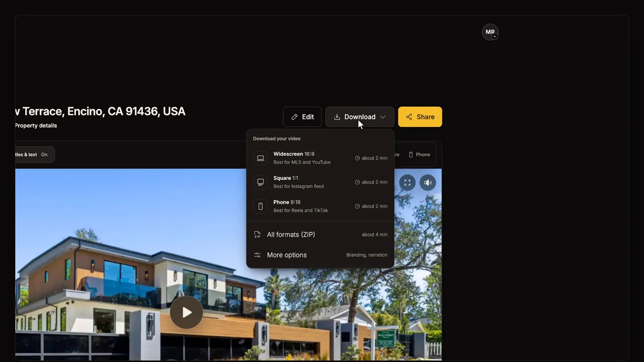The height and width of the screenshot is (362, 644).
Task: Select Widescreen 16:9 download option
Action: pos(320,158)
